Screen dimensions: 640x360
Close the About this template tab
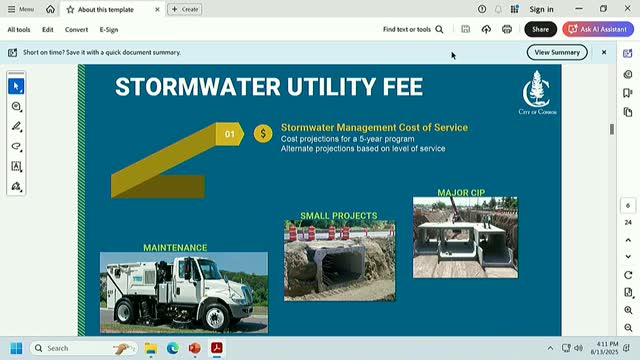157,9
